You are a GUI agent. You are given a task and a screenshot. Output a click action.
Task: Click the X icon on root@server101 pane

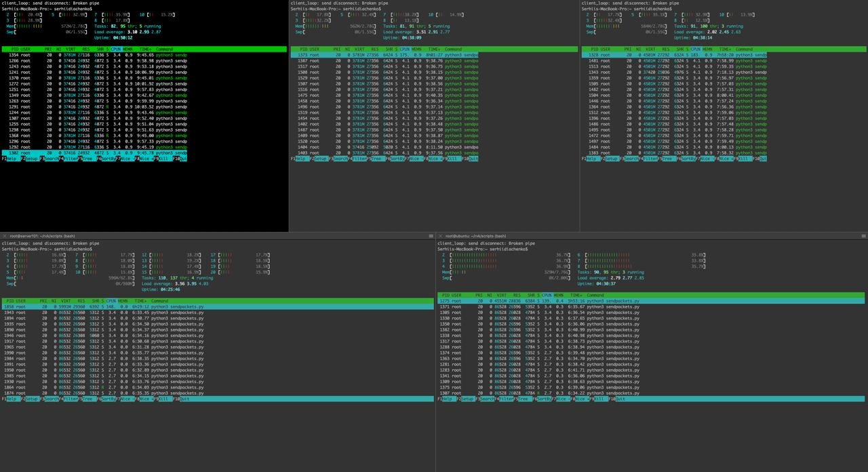4,236
